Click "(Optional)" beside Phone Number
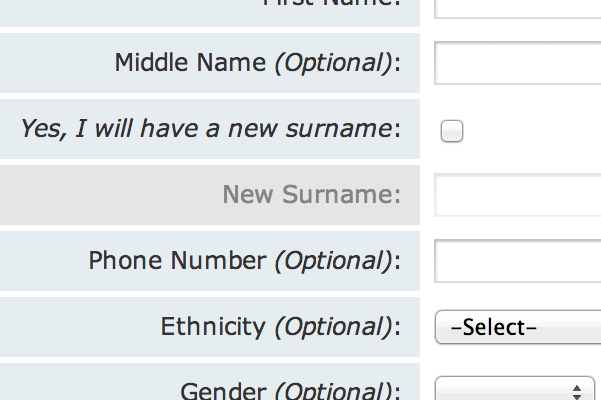The height and width of the screenshot is (400, 601). coord(333,261)
